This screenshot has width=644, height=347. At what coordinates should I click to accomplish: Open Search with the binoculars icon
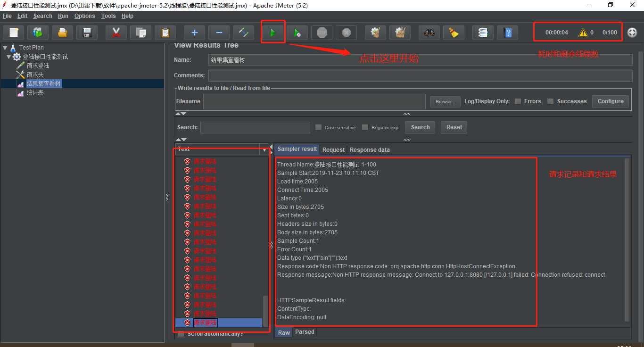pos(429,33)
